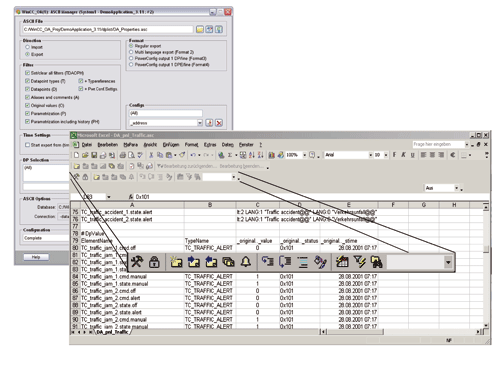Toggle Datapoint types (T) checkbox

click(27, 81)
